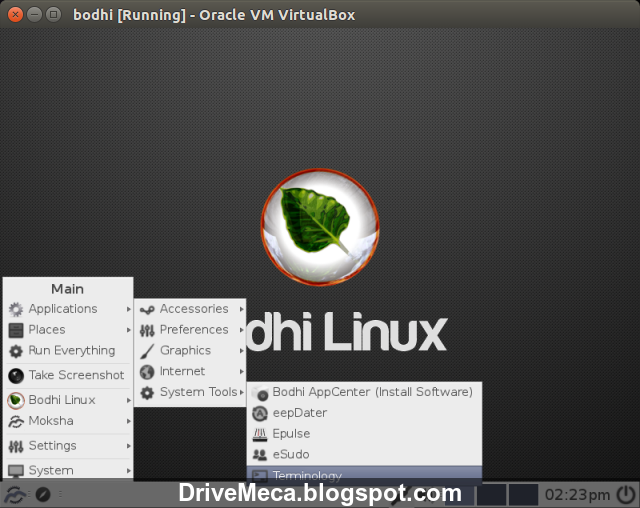Start eSudo from System Tools menu

click(x=364, y=455)
